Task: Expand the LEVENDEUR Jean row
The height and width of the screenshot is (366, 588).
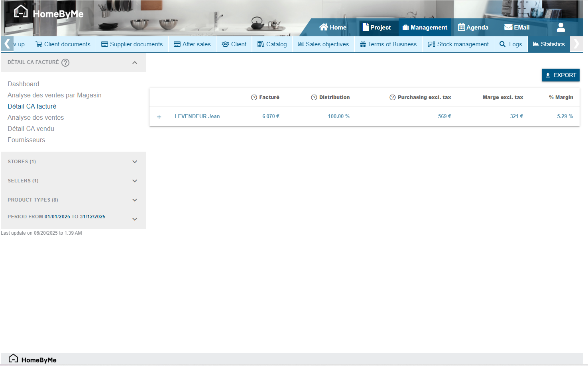Action: tap(159, 117)
